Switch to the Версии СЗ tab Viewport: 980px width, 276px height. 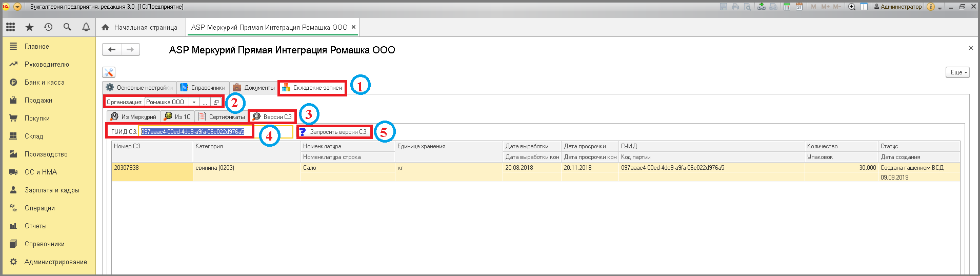pyautogui.click(x=272, y=117)
